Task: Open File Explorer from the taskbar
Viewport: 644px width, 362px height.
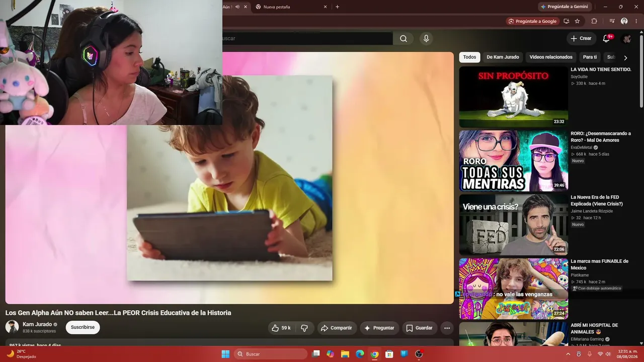Action: point(345,354)
